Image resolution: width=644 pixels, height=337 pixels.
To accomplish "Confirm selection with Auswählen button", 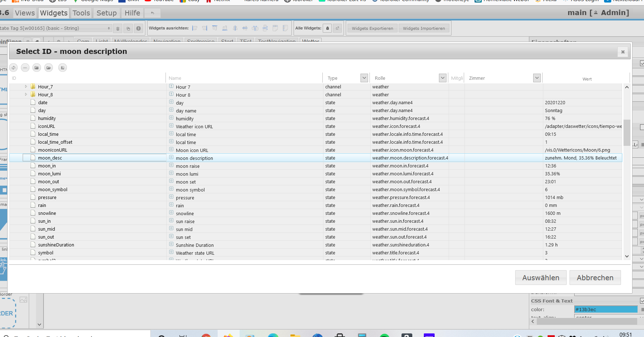I will 541,278.
